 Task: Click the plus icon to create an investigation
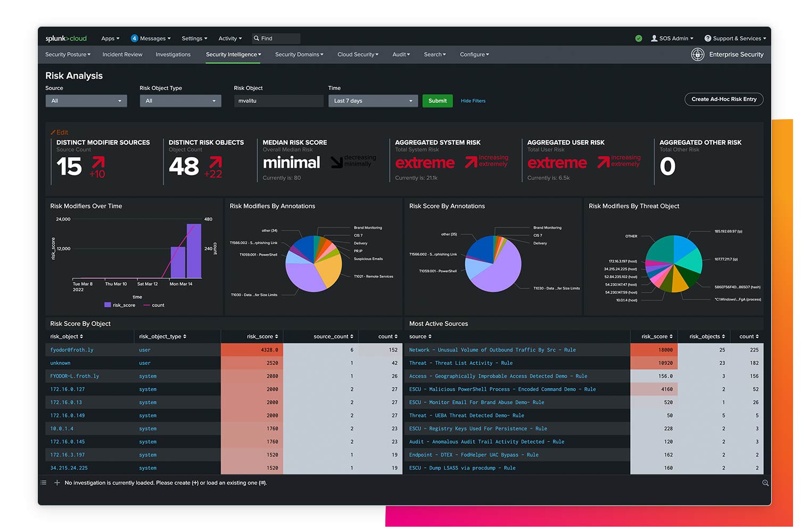[57, 483]
